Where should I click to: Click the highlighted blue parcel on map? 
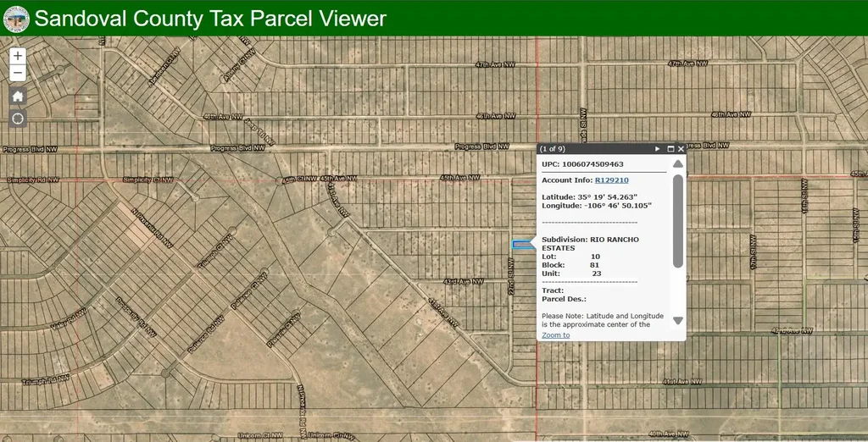tap(521, 245)
